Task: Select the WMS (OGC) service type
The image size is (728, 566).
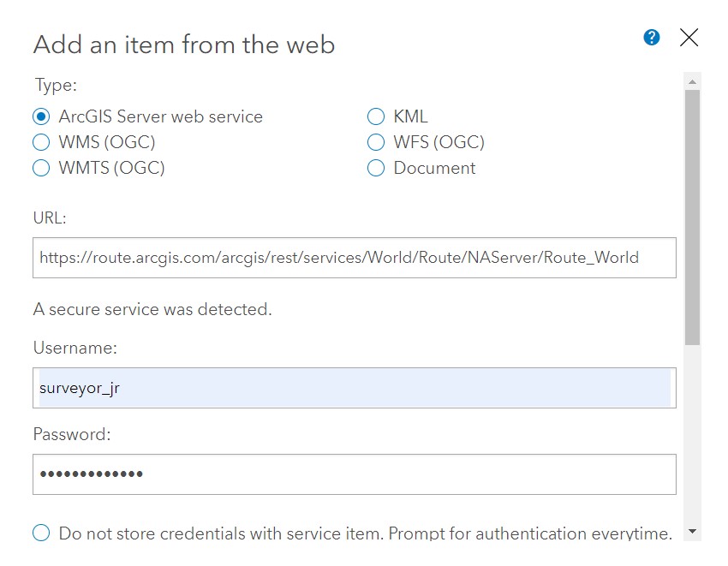Action: click(x=41, y=142)
